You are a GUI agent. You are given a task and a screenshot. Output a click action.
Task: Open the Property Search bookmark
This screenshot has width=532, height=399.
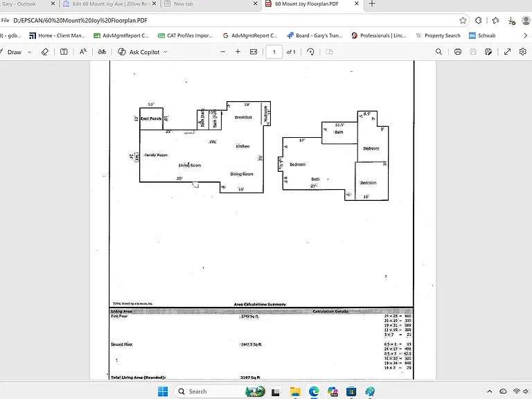[438, 35]
